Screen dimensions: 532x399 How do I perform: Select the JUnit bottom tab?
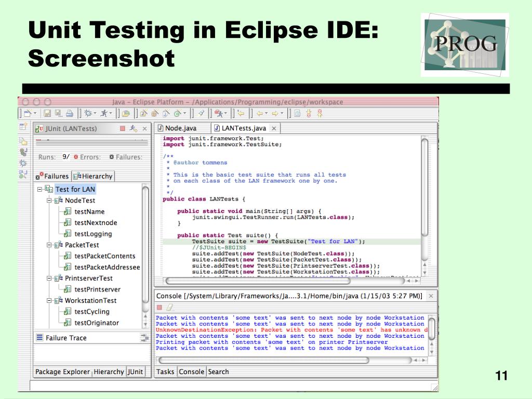[135, 371]
